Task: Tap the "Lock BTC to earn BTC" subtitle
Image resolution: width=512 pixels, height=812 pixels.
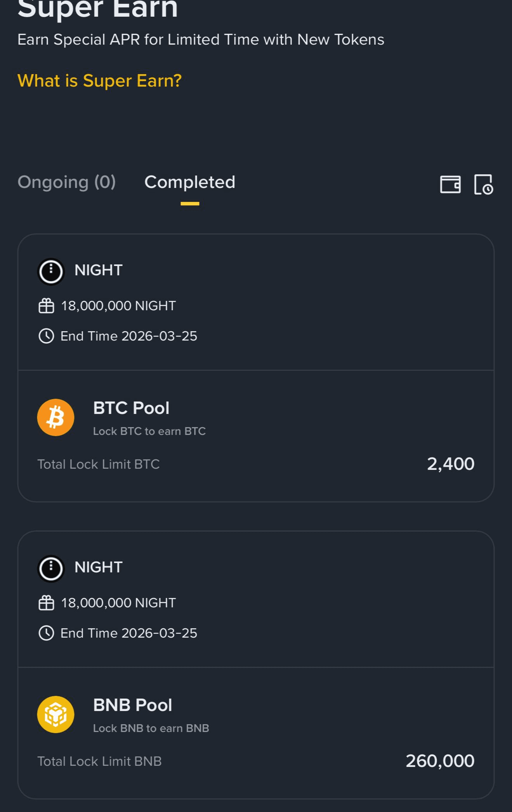Action: [x=149, y=431]
